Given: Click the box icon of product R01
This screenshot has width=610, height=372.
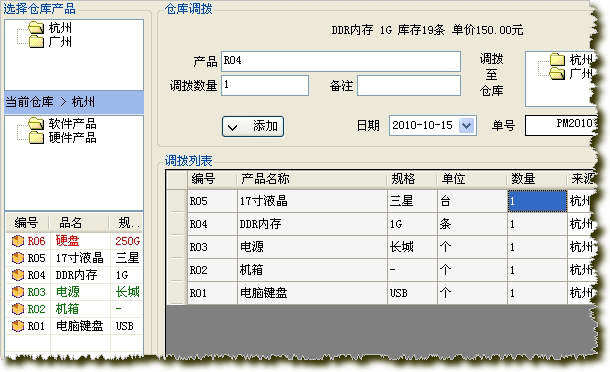Looking at the screenshot, I should click(x=18, y=326).
